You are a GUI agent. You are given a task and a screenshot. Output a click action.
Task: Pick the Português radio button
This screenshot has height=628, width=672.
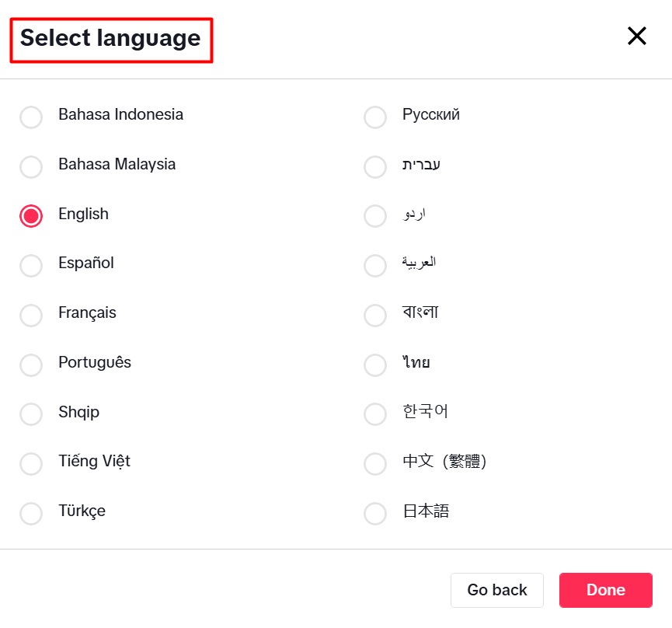click(31, 365)
